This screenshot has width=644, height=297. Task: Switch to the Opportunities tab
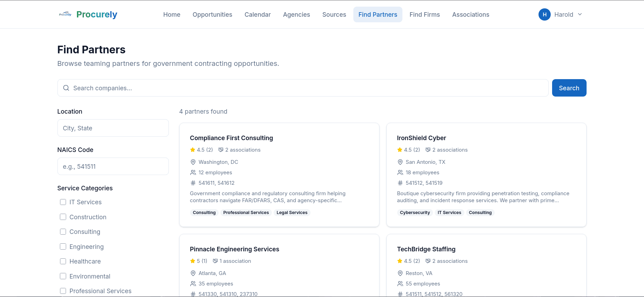212,14
